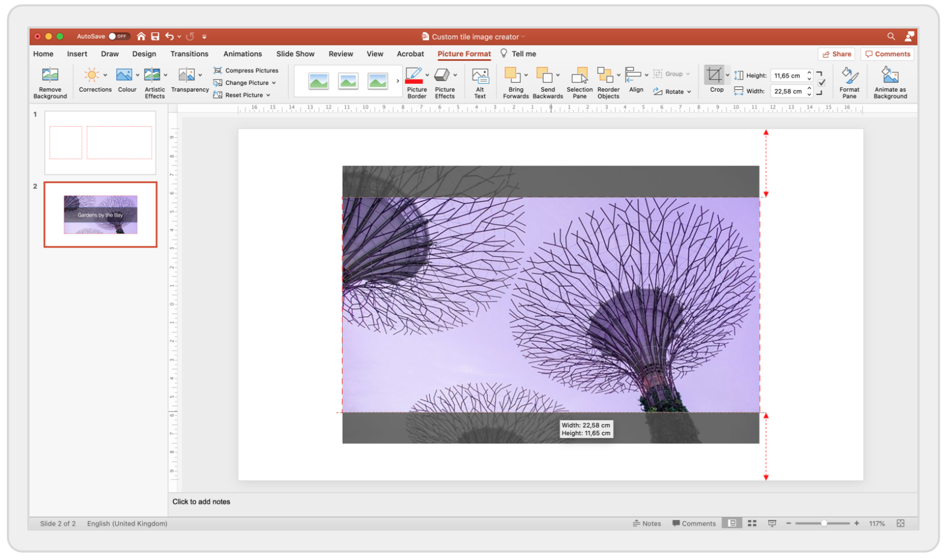947x560 pixels.
Task: Adjust the zoom slider
Action: [824, 523]
